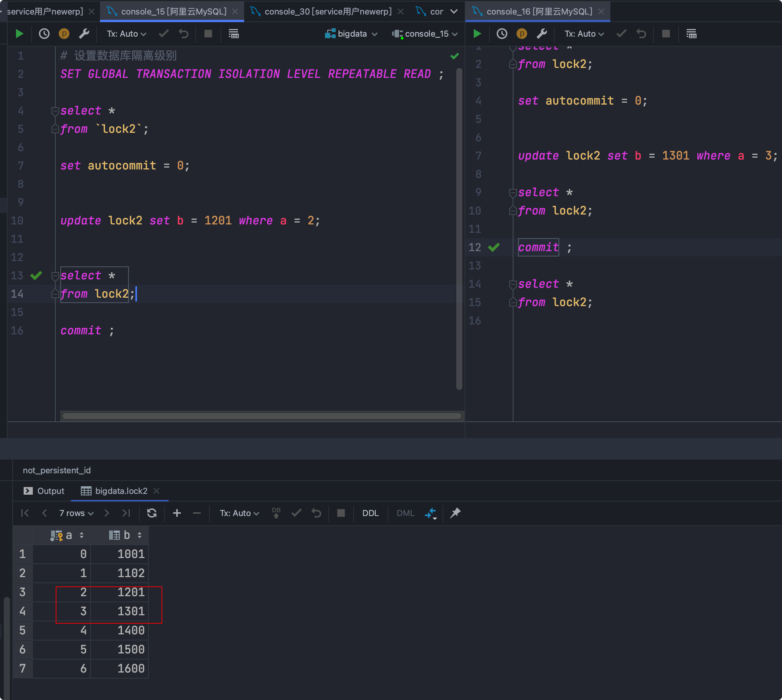The width and height of the screenshot is (782, 700).
Task: Run query in console_15 editor
Action: coord(19,34)
